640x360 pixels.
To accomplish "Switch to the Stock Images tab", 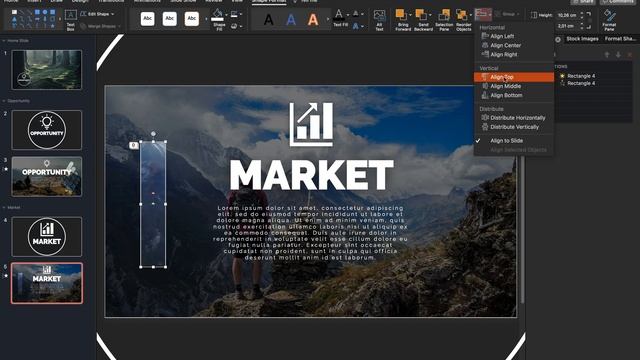I will pyautogui.click(x=582, y=39).
